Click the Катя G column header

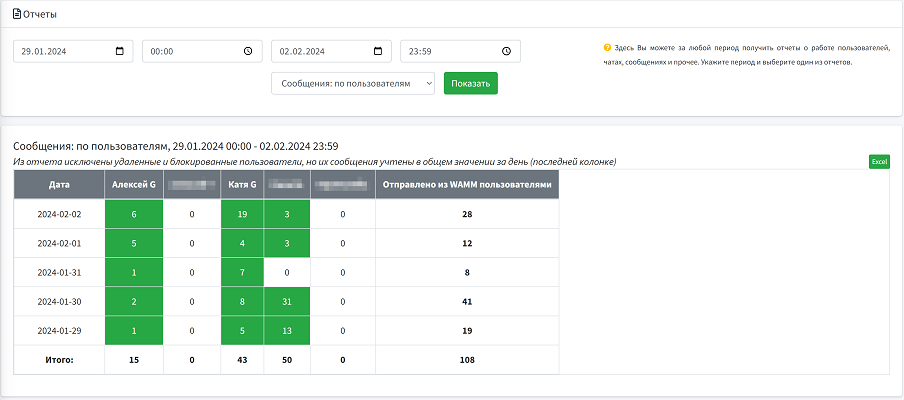242,185
